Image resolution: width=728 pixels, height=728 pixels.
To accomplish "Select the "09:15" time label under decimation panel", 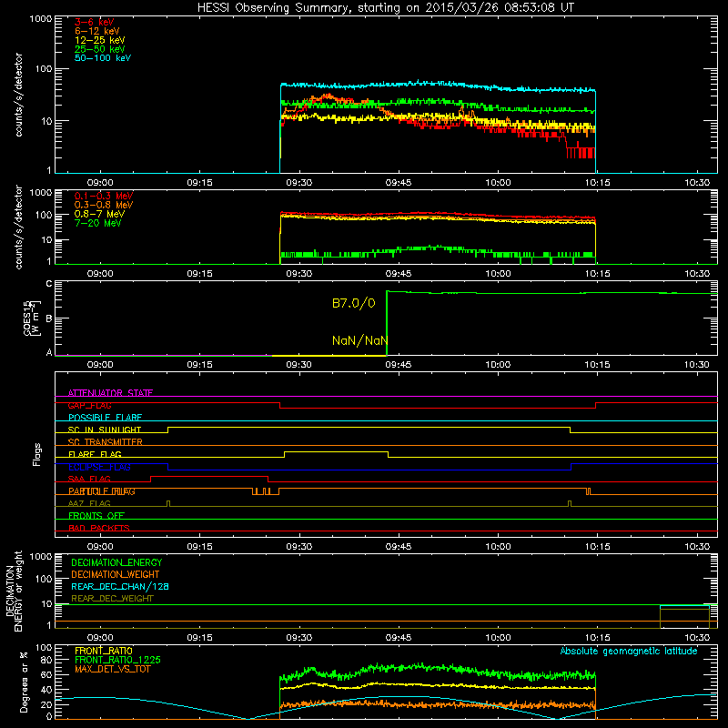I will (x=199, y=638).
